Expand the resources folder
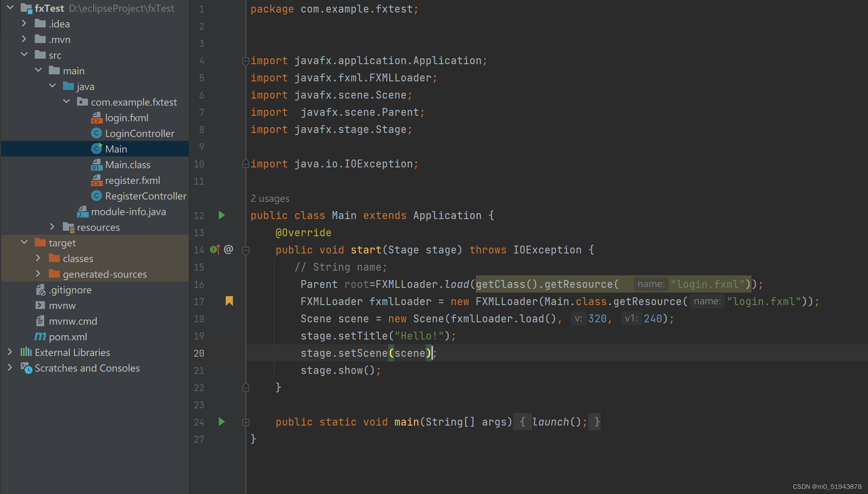Image resolution: width=868 pixels, height=494 pixels. [x=52, y=227]
